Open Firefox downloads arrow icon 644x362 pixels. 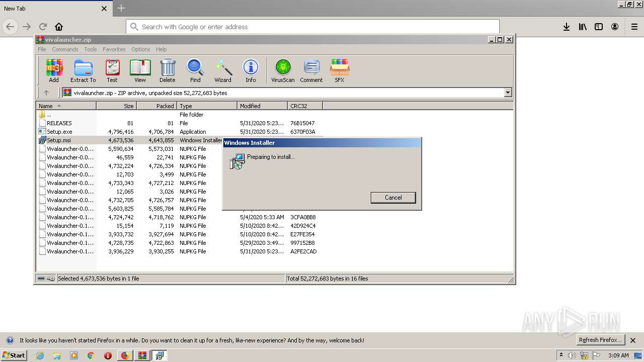567,27
